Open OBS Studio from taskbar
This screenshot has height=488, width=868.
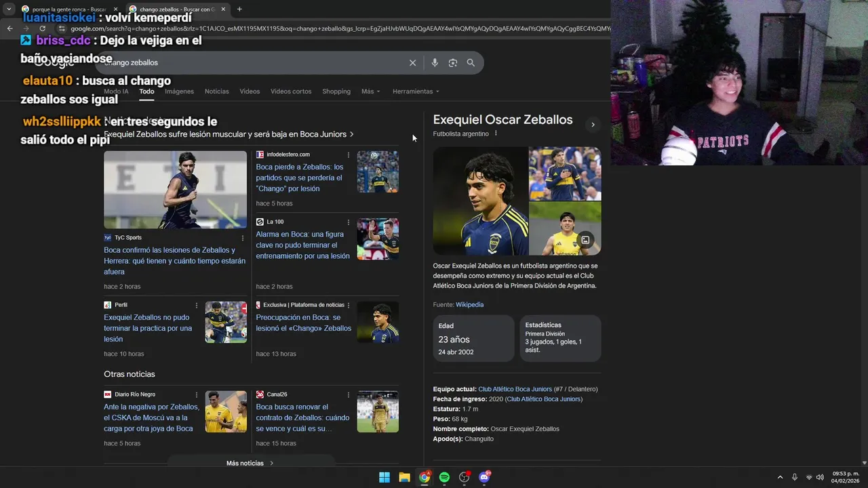(x=465, y=477)
